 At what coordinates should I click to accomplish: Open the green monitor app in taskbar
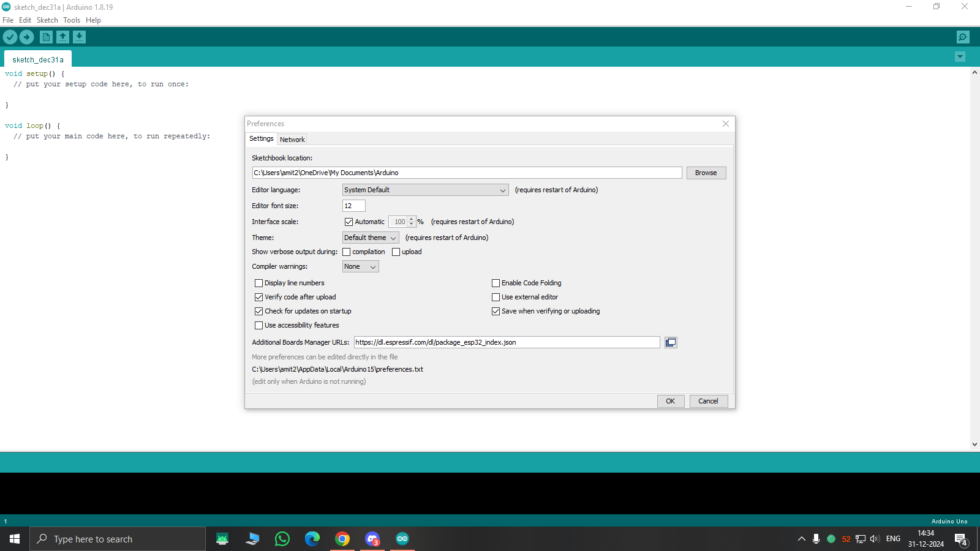(x=222, y=539)
